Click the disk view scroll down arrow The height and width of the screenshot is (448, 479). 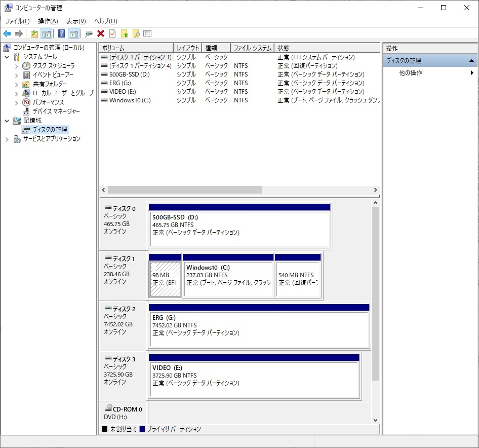coord(375,420)
